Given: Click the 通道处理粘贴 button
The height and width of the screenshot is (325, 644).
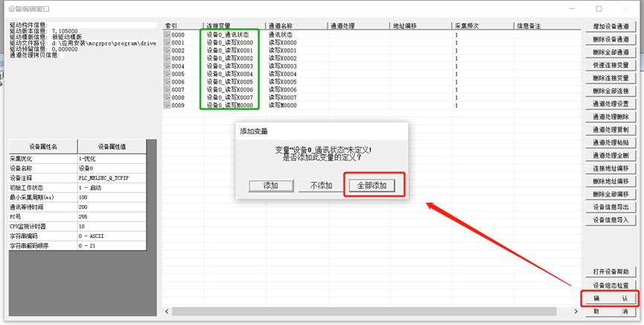Looking at the screenshot, I should [x=610, y=142].
